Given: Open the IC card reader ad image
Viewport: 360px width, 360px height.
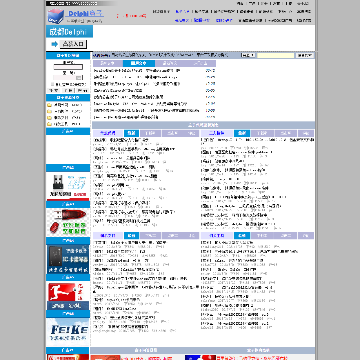Looking at the screenshot, I should 68,259.
